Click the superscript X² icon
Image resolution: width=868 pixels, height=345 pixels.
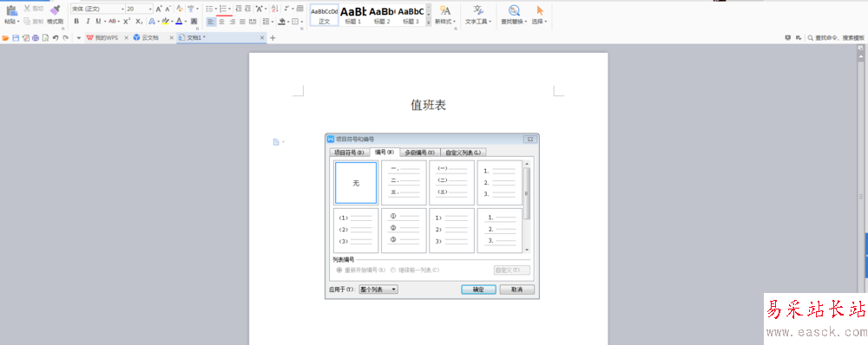pyautogui.click(x=127, y=21)
